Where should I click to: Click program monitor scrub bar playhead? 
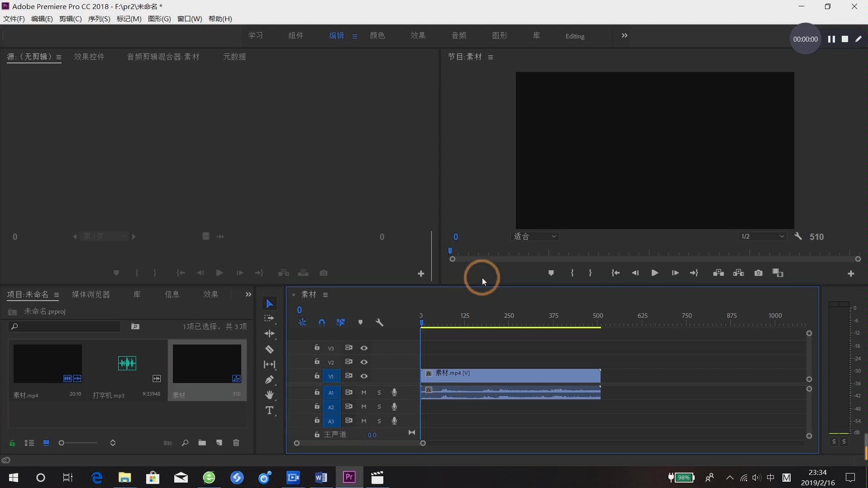pos(450,251)
